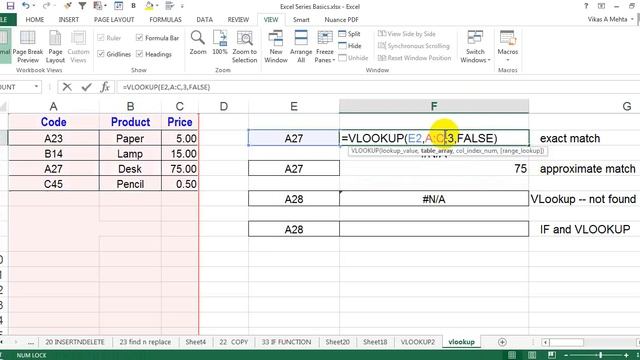Open Page Break Preview view

(28, 47)
